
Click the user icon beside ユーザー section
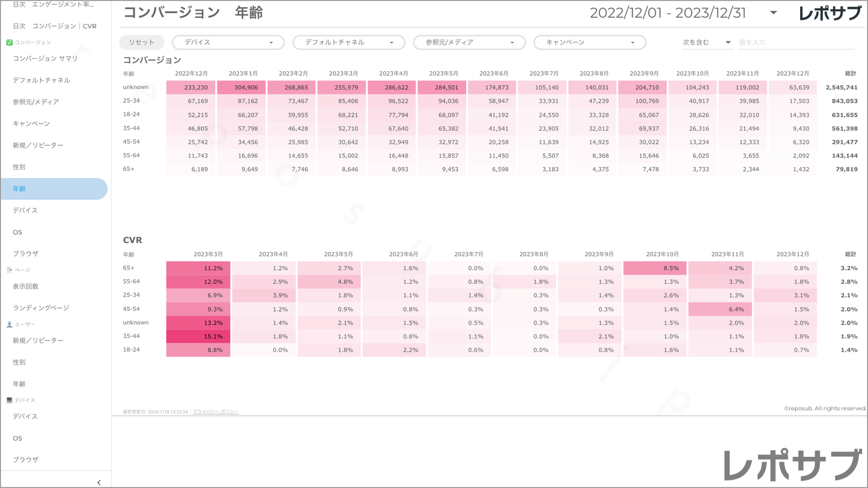click(x=9, y=324)
